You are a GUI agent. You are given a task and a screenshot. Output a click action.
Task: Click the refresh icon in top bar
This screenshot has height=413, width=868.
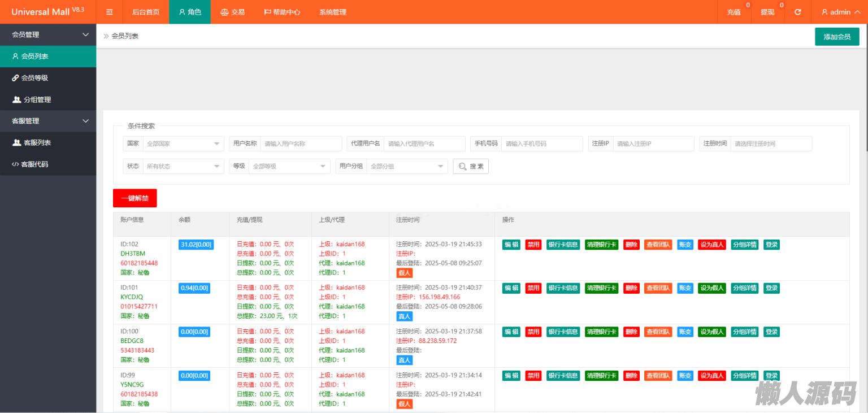pyautogui.click(x=797, y=12)
